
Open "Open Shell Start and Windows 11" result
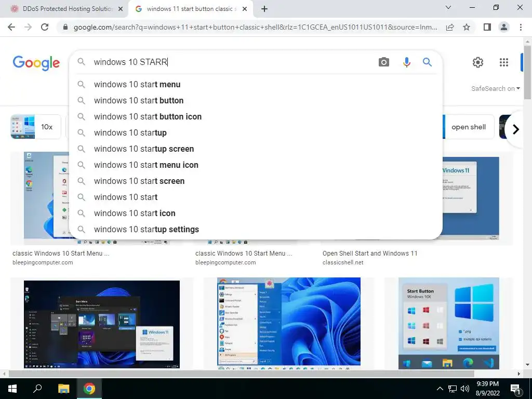click(370, 254)
